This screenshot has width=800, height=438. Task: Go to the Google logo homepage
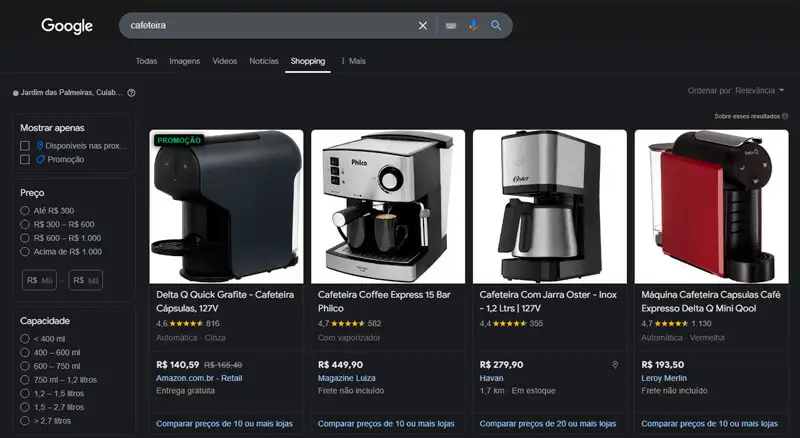pos(67,26)
